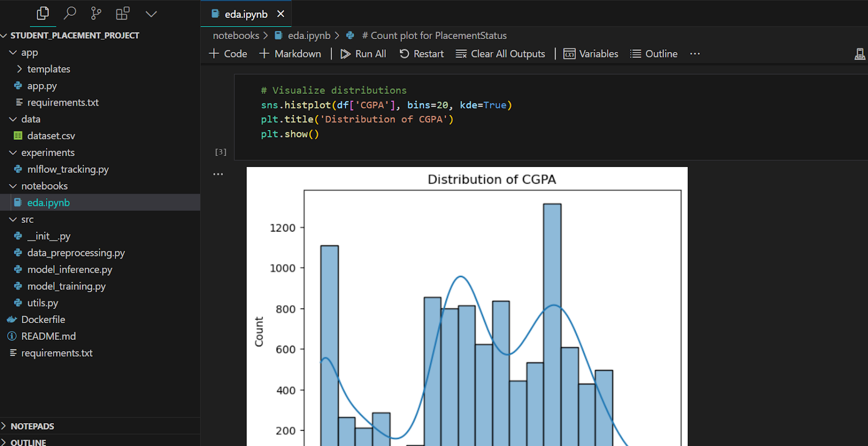The width and height of the screenshot is (868, 446).
Task: Open __init__.py file
Action: [x=100, y=236]
